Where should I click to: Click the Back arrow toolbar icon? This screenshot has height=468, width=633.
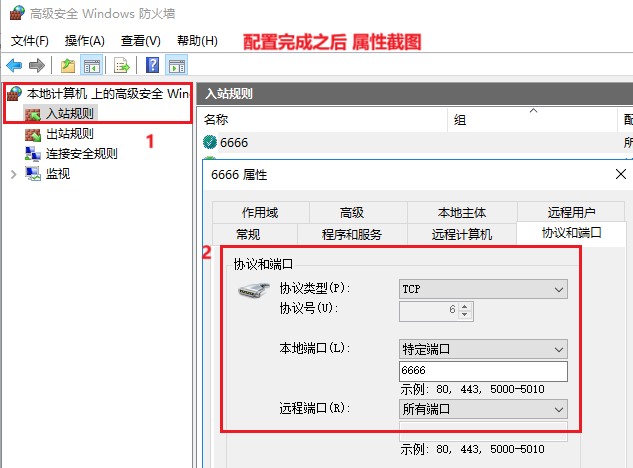click(x=14, y=65)
